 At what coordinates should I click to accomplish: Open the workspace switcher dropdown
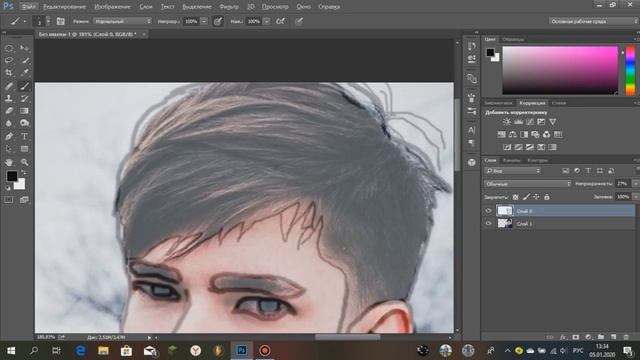[x=593, y=21]
